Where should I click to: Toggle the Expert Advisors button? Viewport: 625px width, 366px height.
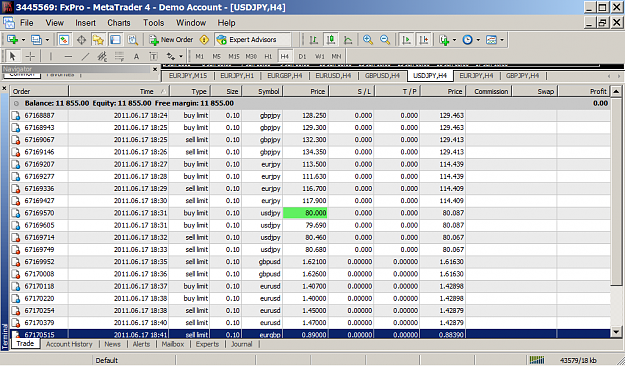[252, 40]
